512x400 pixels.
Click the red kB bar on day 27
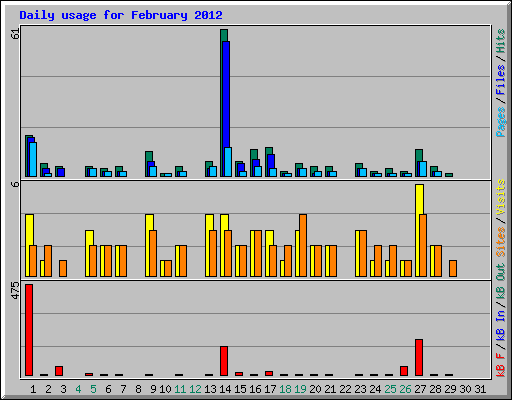tap(419, 358)
